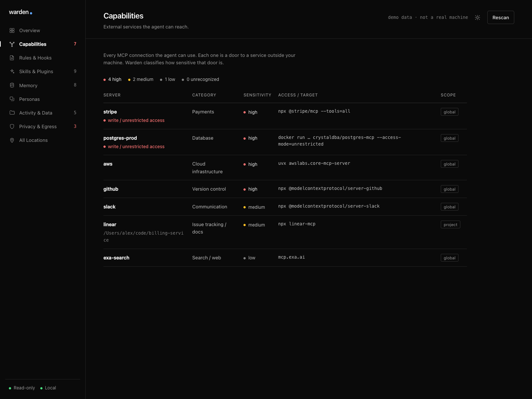532x399 pixels.
Task: Click the slack server name
Action: tap(109, 207)
